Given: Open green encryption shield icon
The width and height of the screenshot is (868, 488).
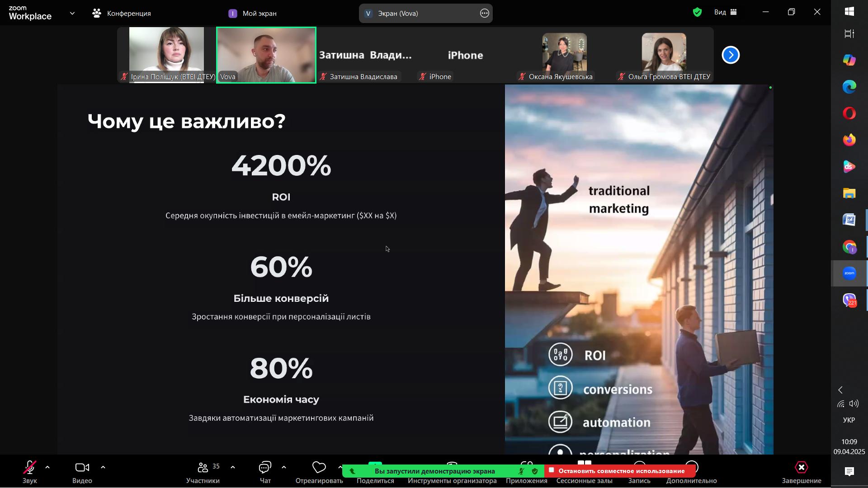Looking at the screenshot, I should [697, 12].
